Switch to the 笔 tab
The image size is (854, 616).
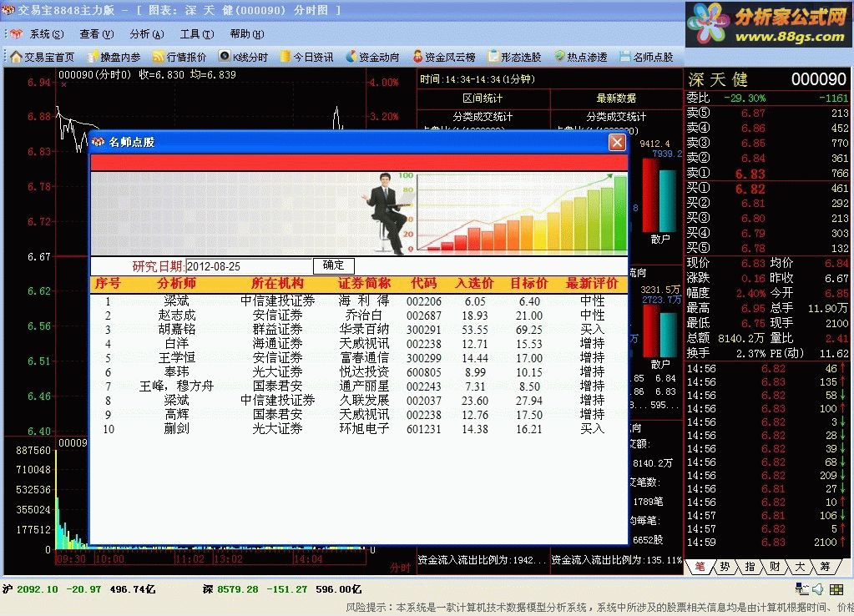coord(700,567)
